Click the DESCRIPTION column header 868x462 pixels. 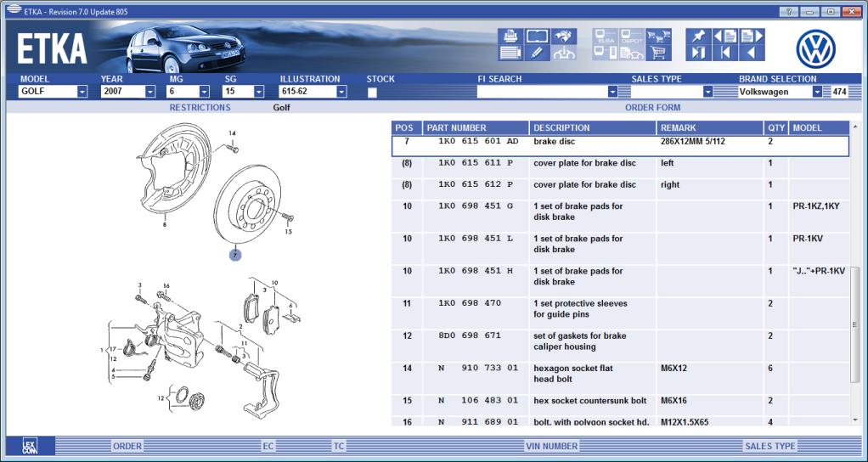pos(593,127)
